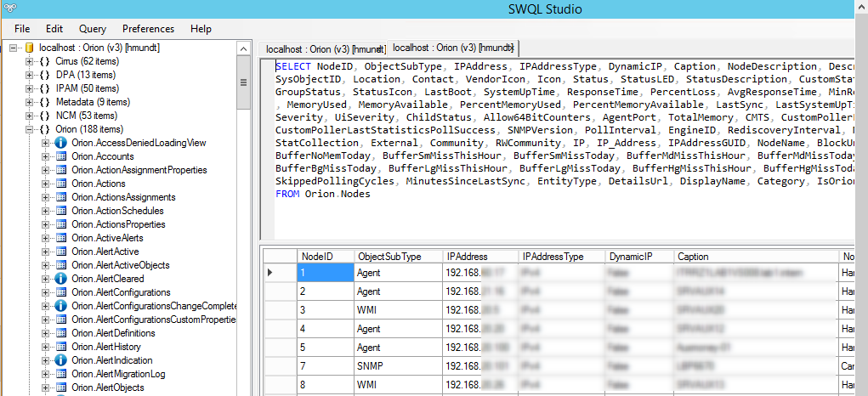Click the table icon of Orion.ActionSchedules
Image resolution: width=868 pixels, height=396 pixels.
pyautogui.click(x=61, y=211)
